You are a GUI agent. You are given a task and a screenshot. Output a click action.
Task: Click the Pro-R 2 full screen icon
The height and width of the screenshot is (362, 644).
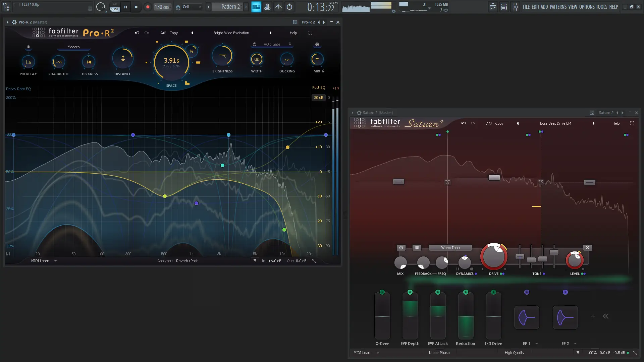click(310, 33)
